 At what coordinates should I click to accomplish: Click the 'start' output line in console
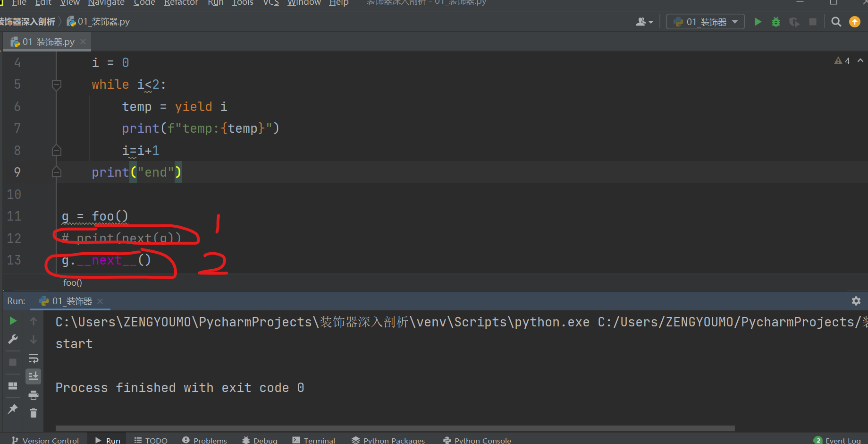tap(74, 344)
